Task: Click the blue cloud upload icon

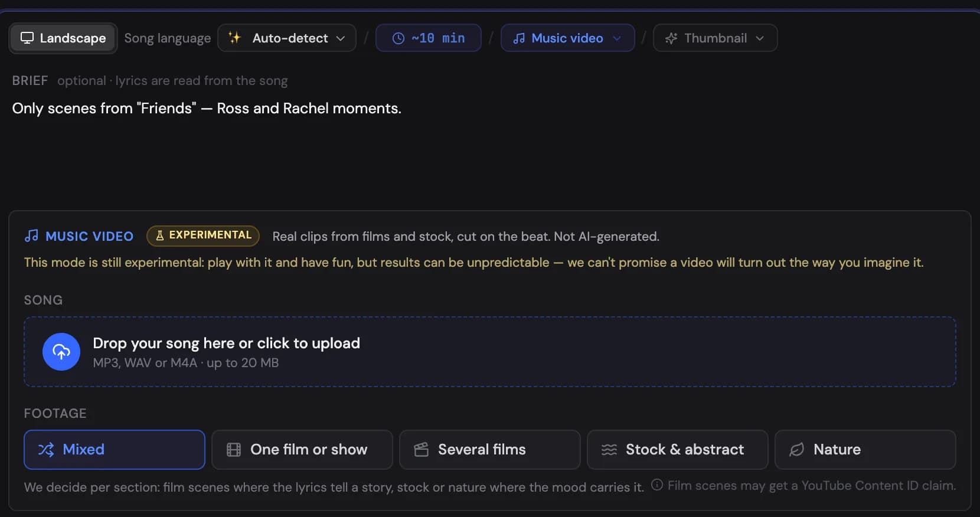Action: [61, 352]
